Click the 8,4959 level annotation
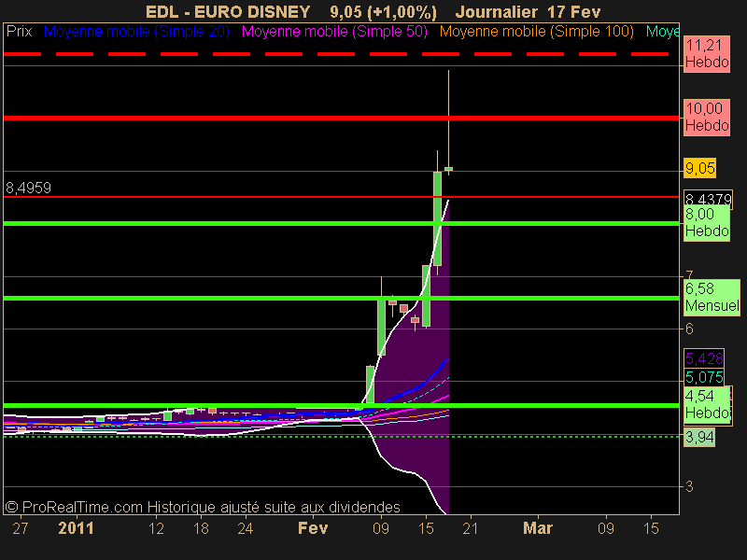This screenshot has width=747, height=560. (x=28, y=188)
